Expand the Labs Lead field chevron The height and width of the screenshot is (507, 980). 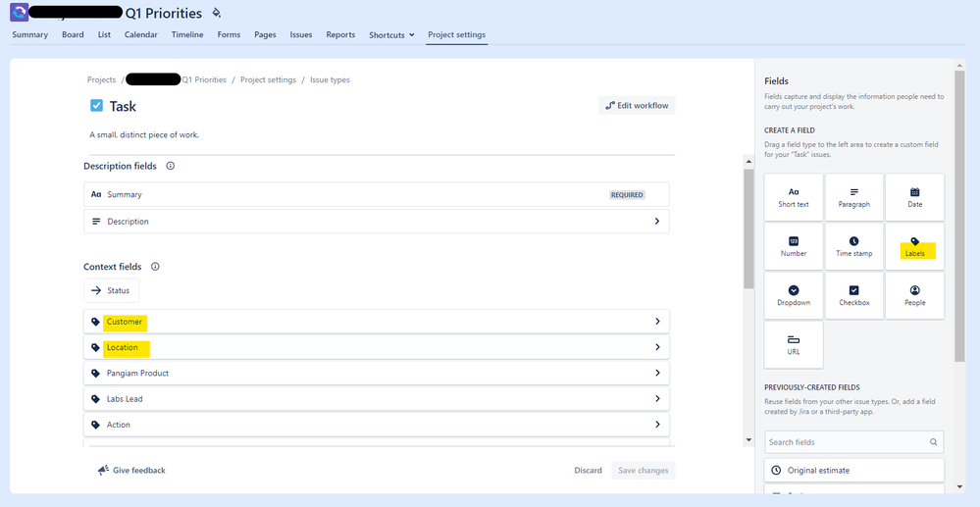[x=657, y=398]
